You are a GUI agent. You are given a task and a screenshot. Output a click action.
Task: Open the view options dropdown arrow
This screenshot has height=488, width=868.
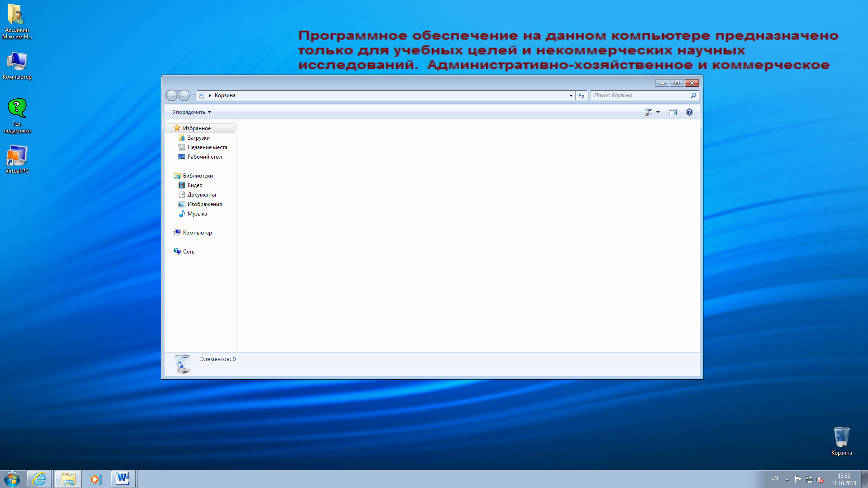tap(658, 112)
